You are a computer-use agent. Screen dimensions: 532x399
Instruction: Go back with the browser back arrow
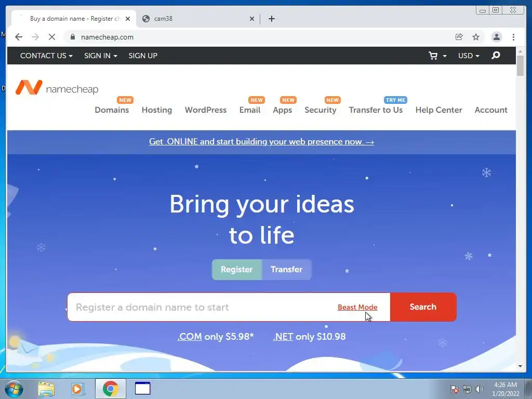coord(19,37)
